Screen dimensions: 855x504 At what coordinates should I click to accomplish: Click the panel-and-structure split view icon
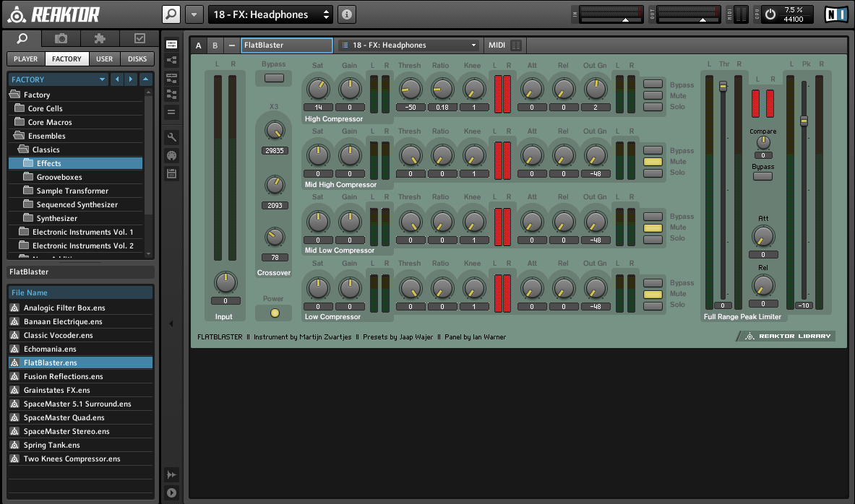(171, 78)
